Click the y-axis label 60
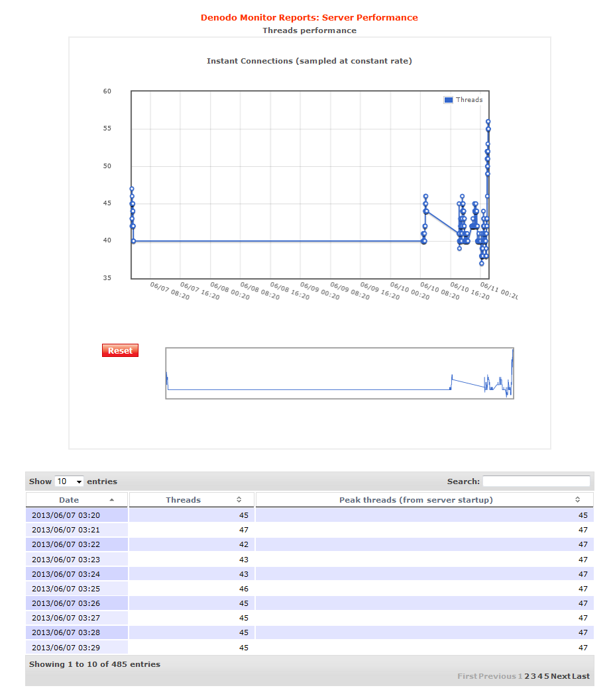 107,91
